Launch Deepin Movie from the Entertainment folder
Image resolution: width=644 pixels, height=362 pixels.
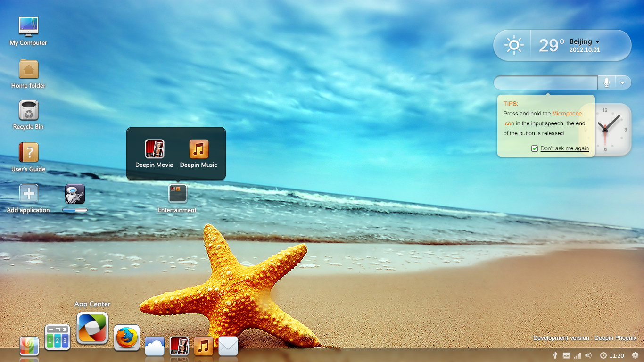tap(154, 148)
